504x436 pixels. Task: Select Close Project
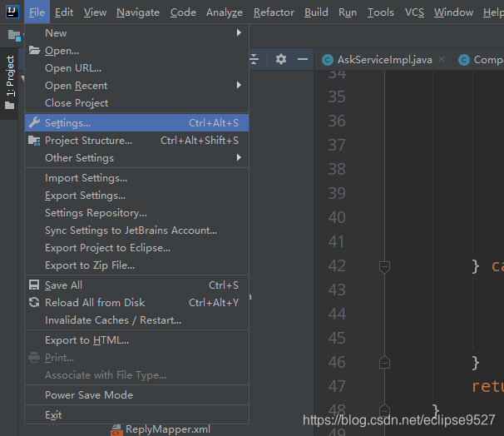click(136, 103)
